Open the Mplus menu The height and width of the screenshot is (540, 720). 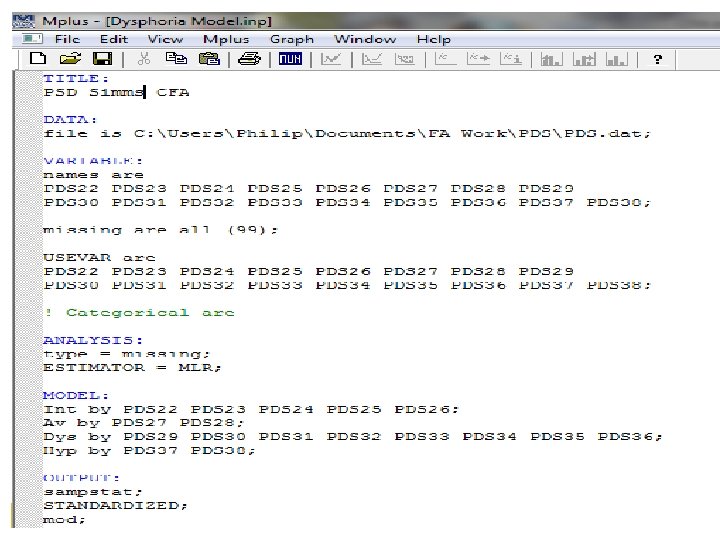[226, 39]
